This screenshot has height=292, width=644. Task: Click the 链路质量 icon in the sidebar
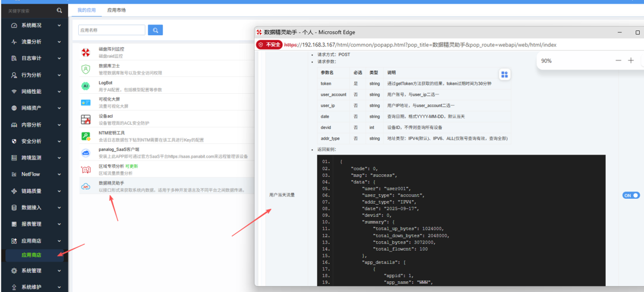click(14, 191)
